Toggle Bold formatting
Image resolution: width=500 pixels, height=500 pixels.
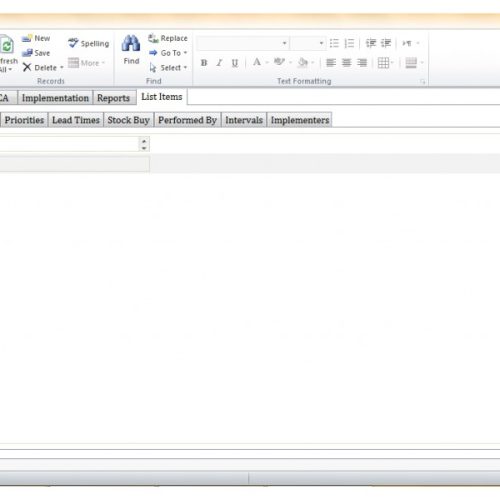coord(204,63)
